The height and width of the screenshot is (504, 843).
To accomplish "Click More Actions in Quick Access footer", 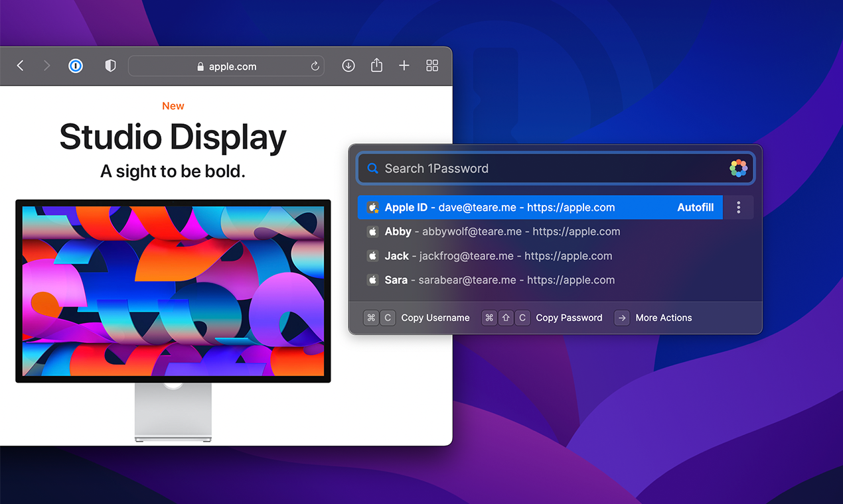I will [x=664, y=318].
